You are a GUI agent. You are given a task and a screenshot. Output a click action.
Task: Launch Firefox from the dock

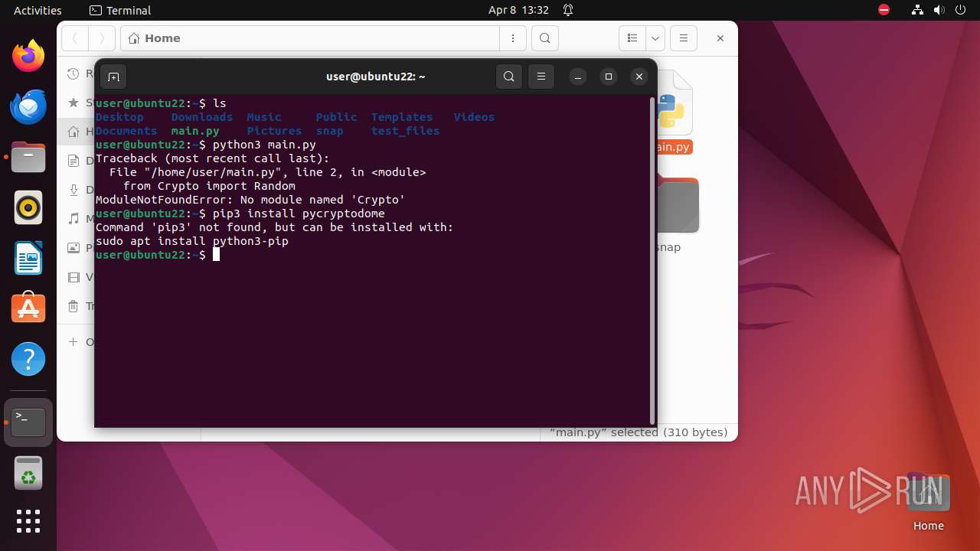click(x=28, y=56)
